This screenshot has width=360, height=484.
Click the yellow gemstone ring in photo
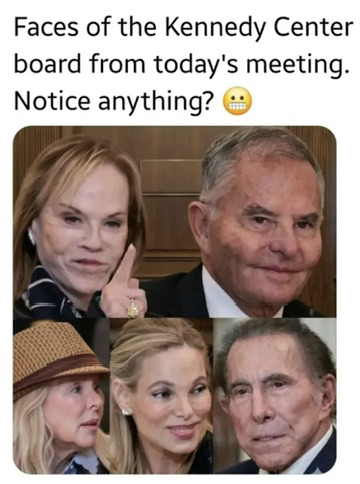(x=133, y=309)
